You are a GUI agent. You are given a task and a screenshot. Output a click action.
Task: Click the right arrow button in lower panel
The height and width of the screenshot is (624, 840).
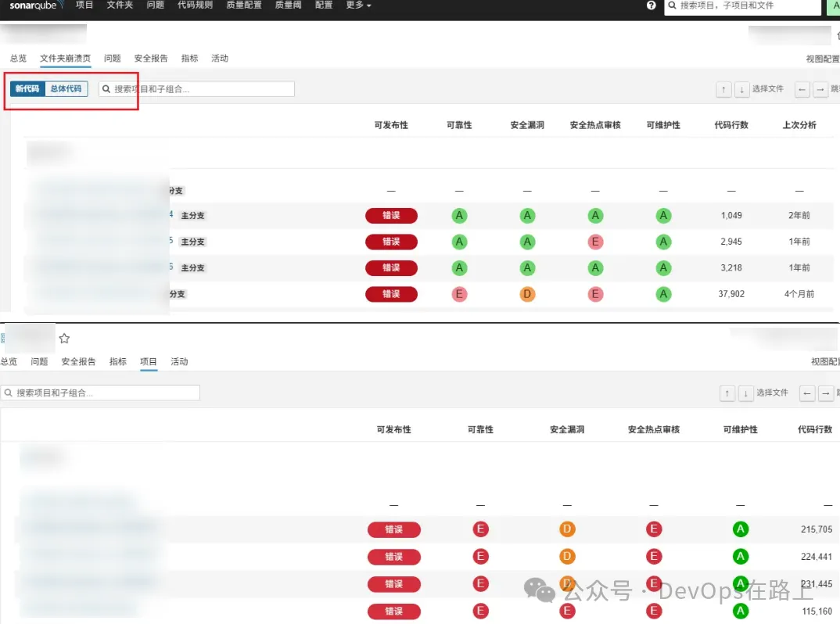(826, 393)
